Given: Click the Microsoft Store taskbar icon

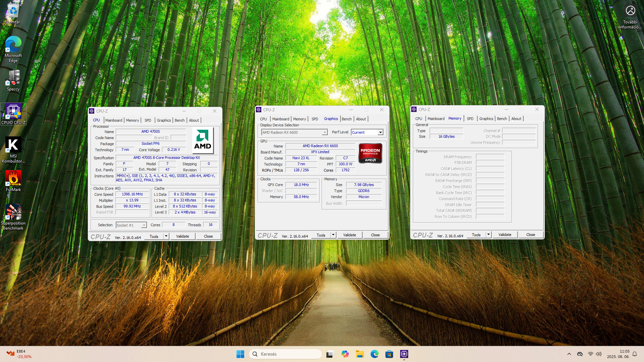Looking at the screenshot, I should click(x=389, y=354).
